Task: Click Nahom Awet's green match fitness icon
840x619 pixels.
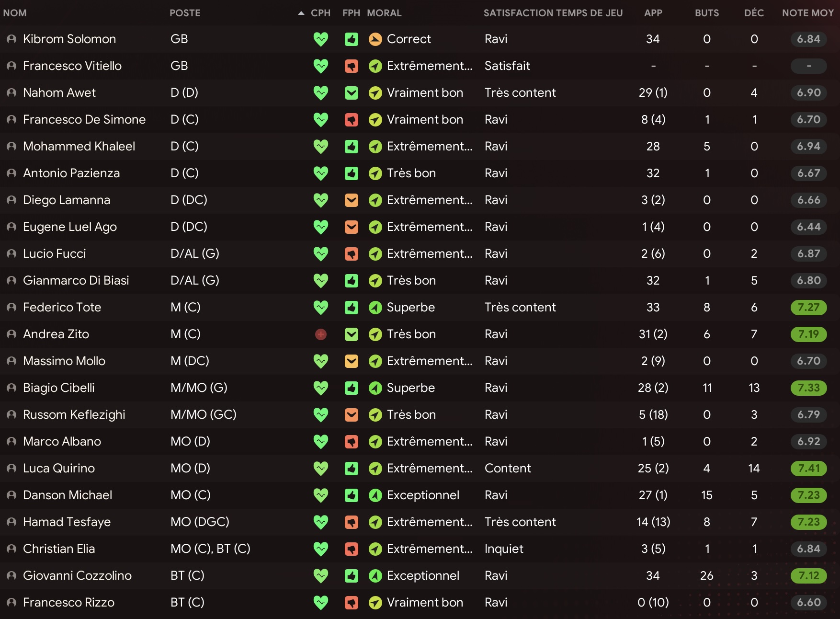Action: [x=352, y=93]
